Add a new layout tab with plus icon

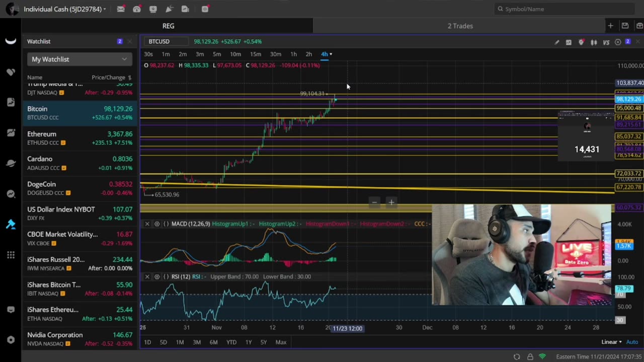point(610,26)
